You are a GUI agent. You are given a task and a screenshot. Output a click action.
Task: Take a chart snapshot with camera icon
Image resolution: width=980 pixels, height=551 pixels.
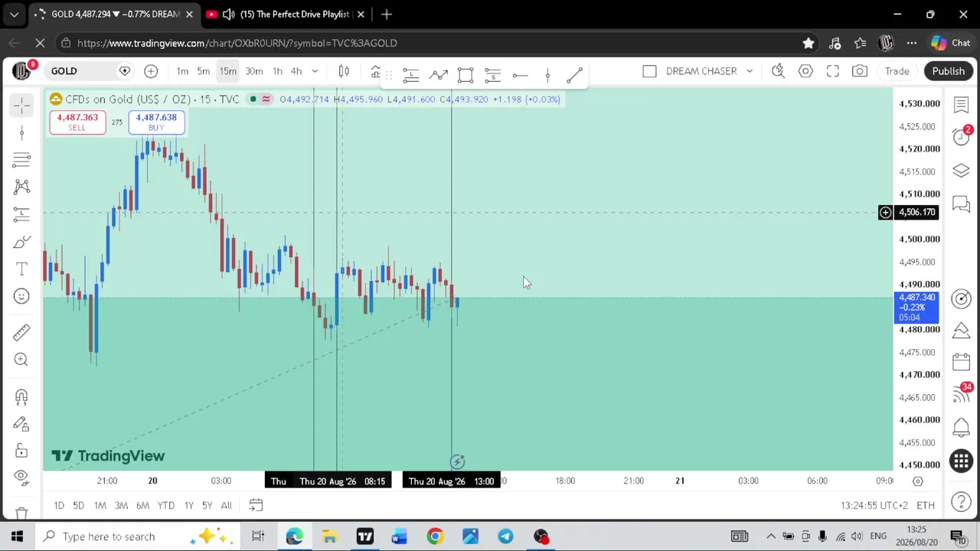(860, 71)
